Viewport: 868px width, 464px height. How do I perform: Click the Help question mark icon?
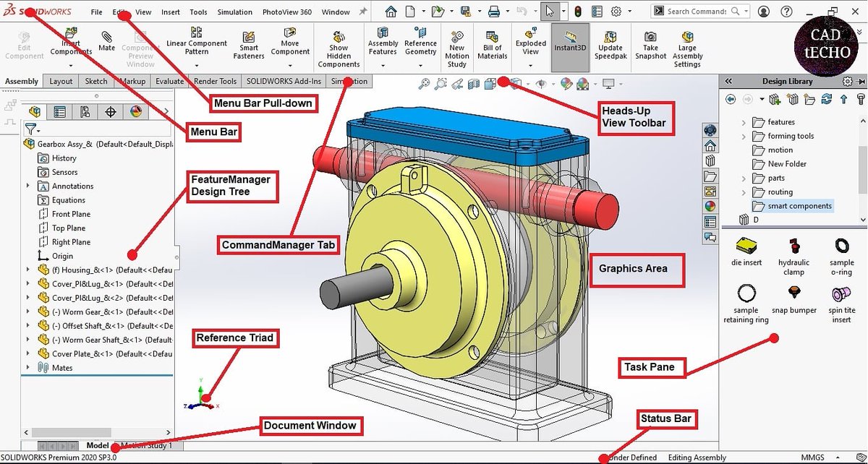coord(788,12)
